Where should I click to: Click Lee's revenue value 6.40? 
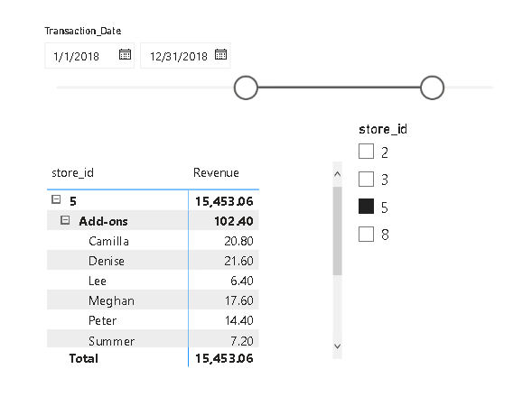click(242, 281)
